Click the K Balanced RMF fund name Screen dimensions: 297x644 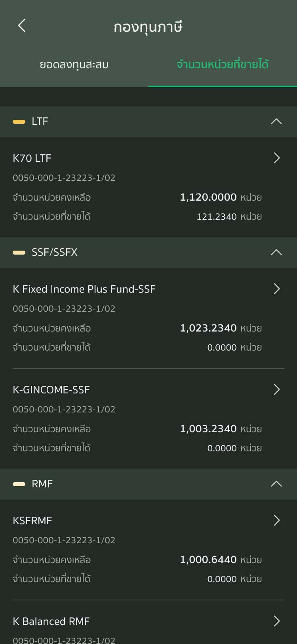click(x=51, y=621)
